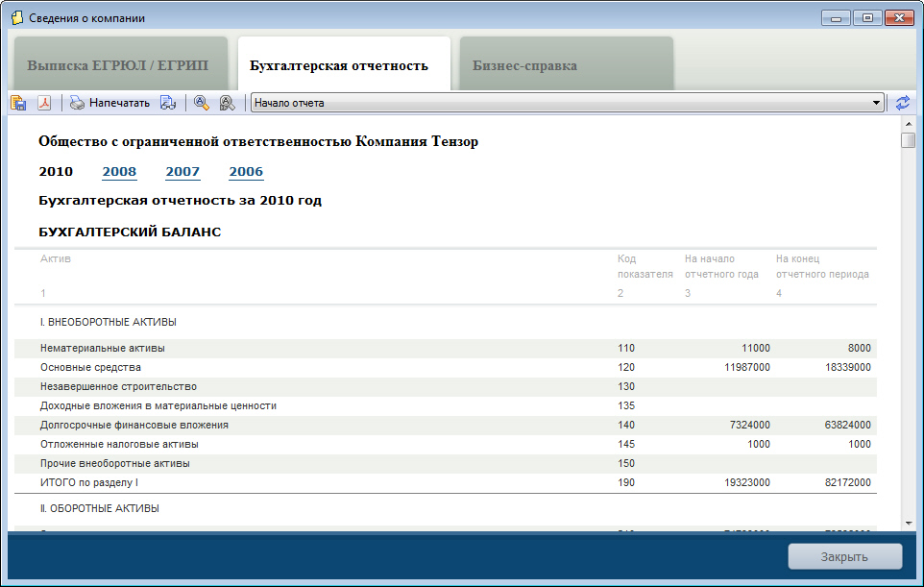Click value 18339000 in Основные средства row
Viewport: 924px width, 587px height.
point(848,367)
